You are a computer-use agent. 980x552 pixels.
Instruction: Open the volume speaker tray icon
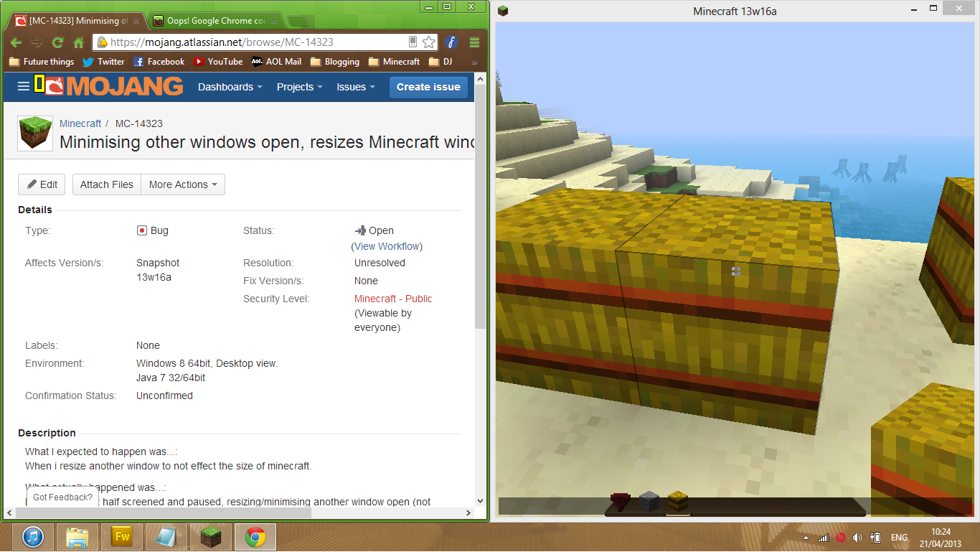[857, 538]
